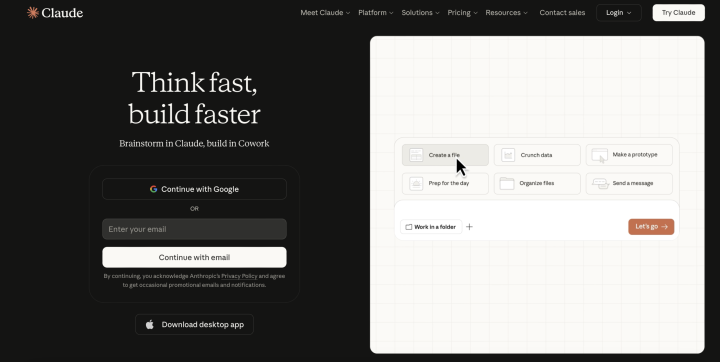The width and height of the screenshot is (720, 362).
Task: Click the Make a prototype icon
Action: point(600,155)
